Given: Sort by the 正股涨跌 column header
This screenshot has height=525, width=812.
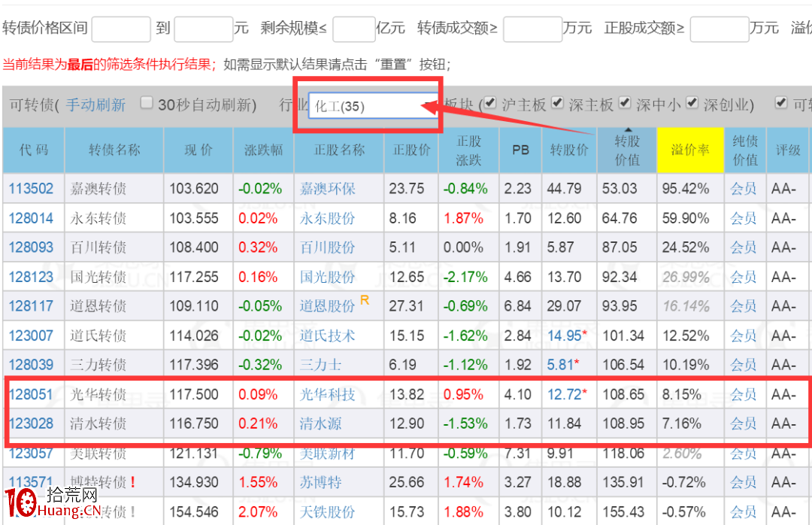Looking at the screenshot, I should click(468, 150).
